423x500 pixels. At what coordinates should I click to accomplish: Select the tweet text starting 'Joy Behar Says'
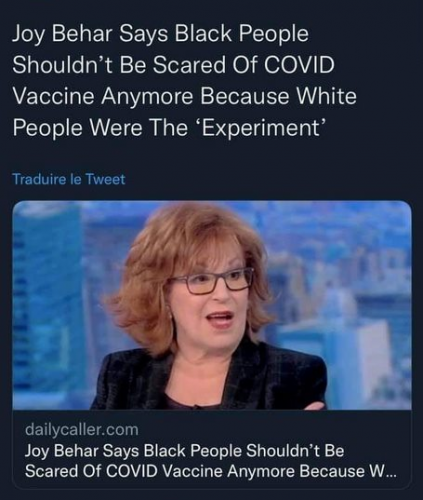184,81
